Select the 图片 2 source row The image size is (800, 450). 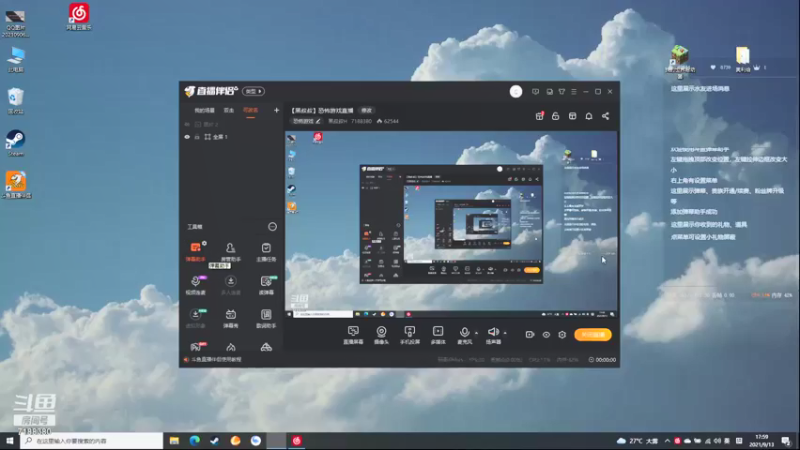pos(231,124)
